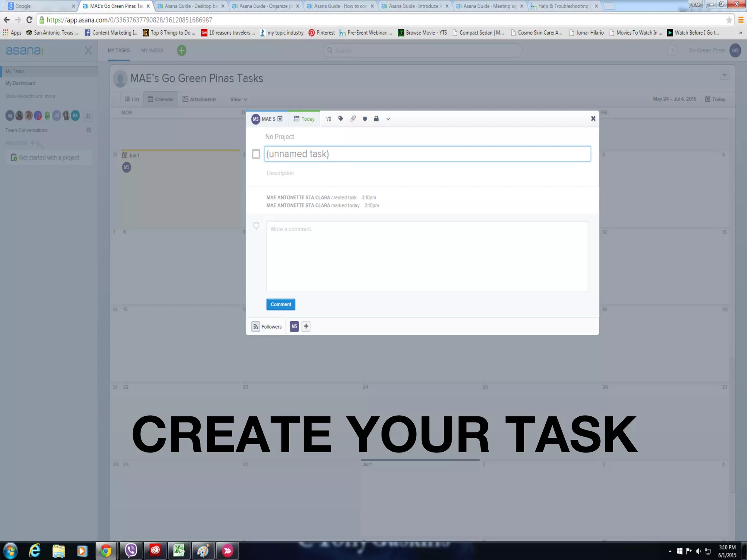Switch to the List view tab
The height and width of the screenshot is (560, 747).
[132, 99]
